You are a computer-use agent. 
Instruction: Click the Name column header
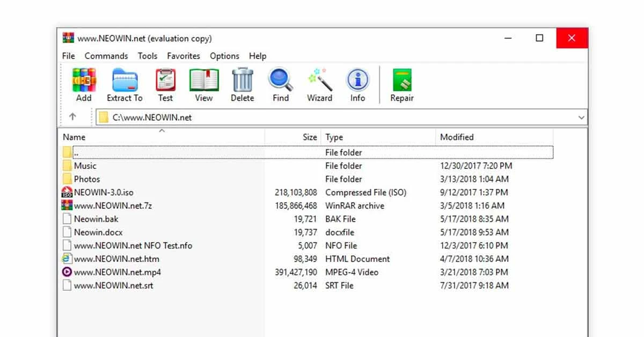coord(74,137)
